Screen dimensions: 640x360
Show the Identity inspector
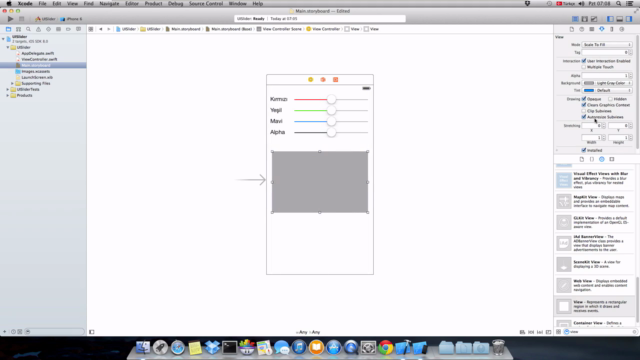coord(591,29)
